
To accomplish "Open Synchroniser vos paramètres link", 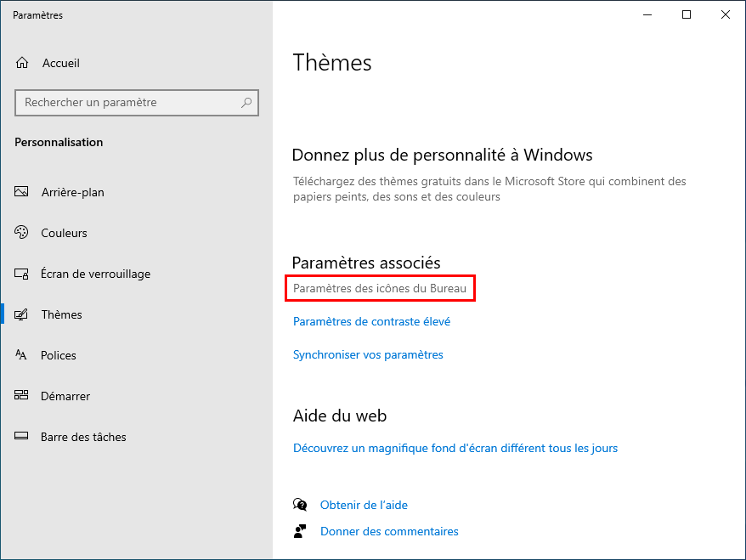I will tap(368, 355).
